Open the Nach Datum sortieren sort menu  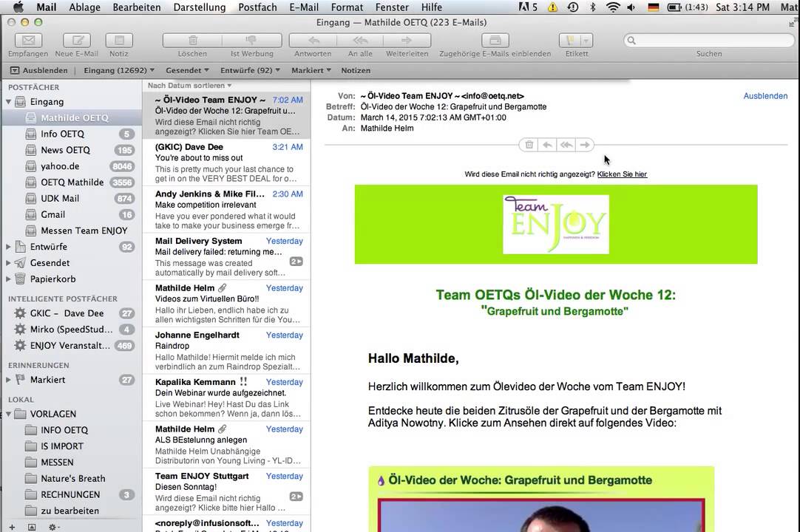pyautogui.click(x=189, y=86)
